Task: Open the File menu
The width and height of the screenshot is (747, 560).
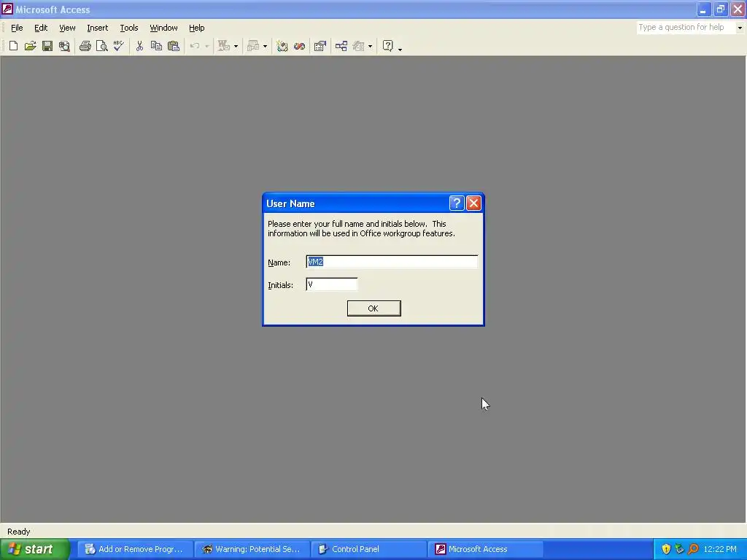Action: coord(17,28)
